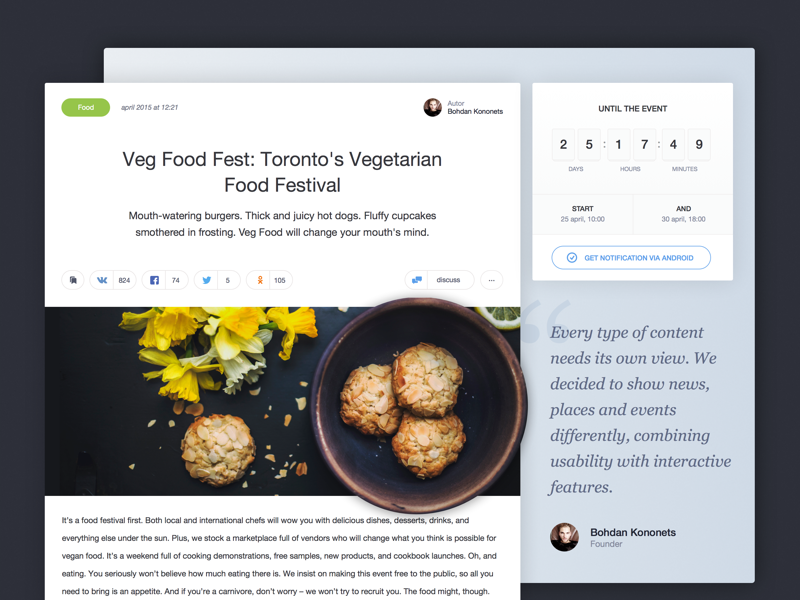Click GET NOTIFICATION VIA ANDROID button
The height and width of the screenshot is (600, 800).
pyautogui.click(x=631, y=258)
